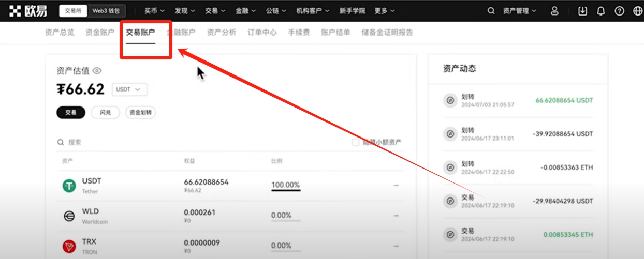
Task: Switch to the 资金账户 tab
Action: click(x=100, y=32)
